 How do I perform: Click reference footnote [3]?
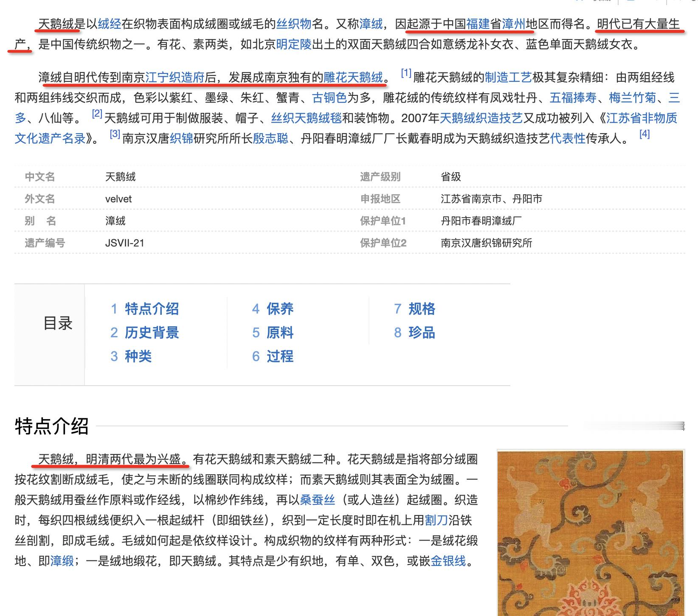click(115, 134)
